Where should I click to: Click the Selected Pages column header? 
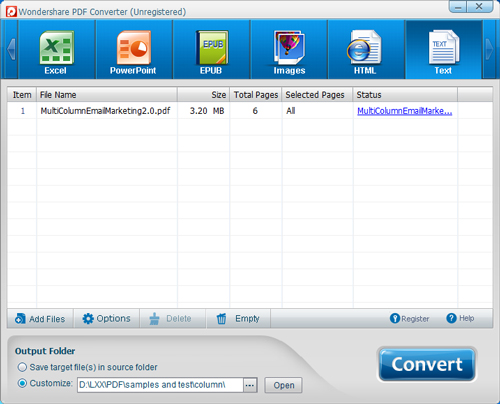(x=317, y=95)
